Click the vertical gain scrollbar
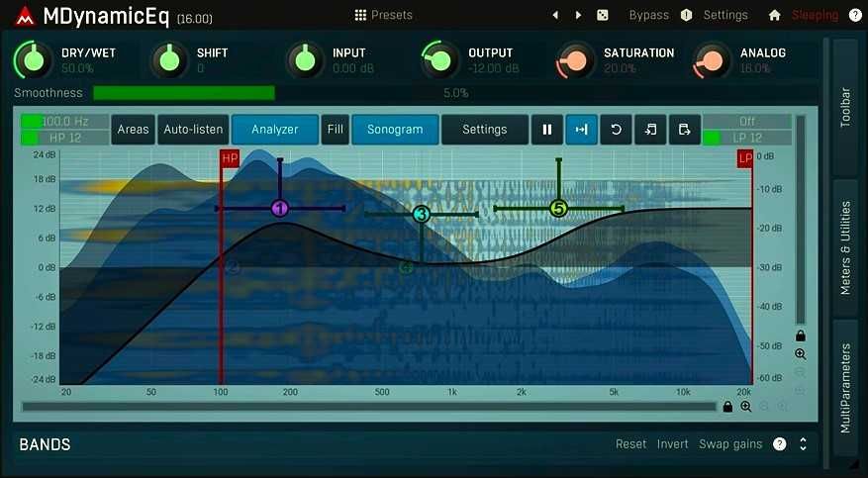The width and height of the screenshot is (868, 478). click(801, 220)
